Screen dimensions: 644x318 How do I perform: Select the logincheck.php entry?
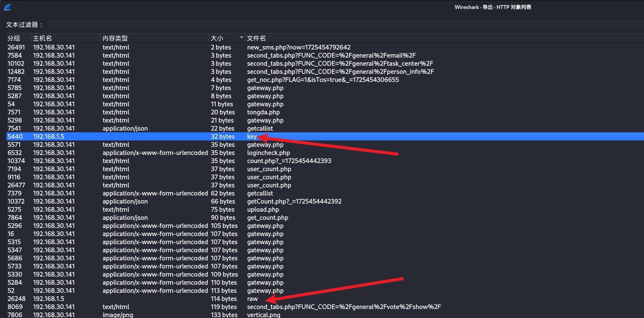(x=268, y=153)
